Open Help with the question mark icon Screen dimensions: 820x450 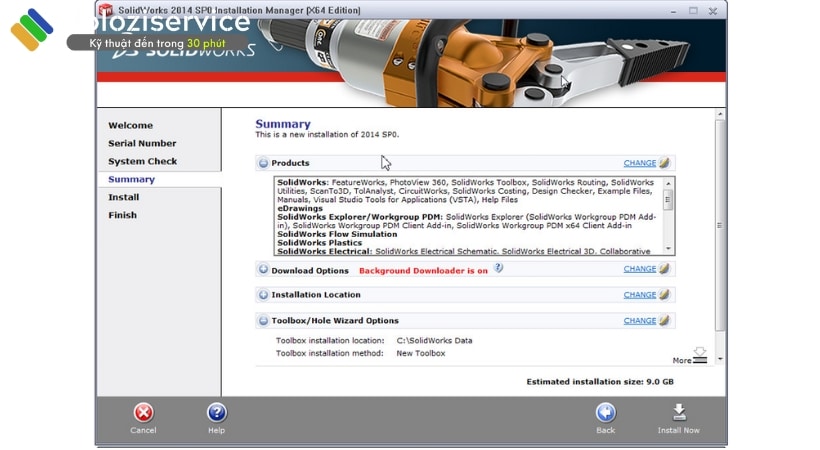point(216,413)
